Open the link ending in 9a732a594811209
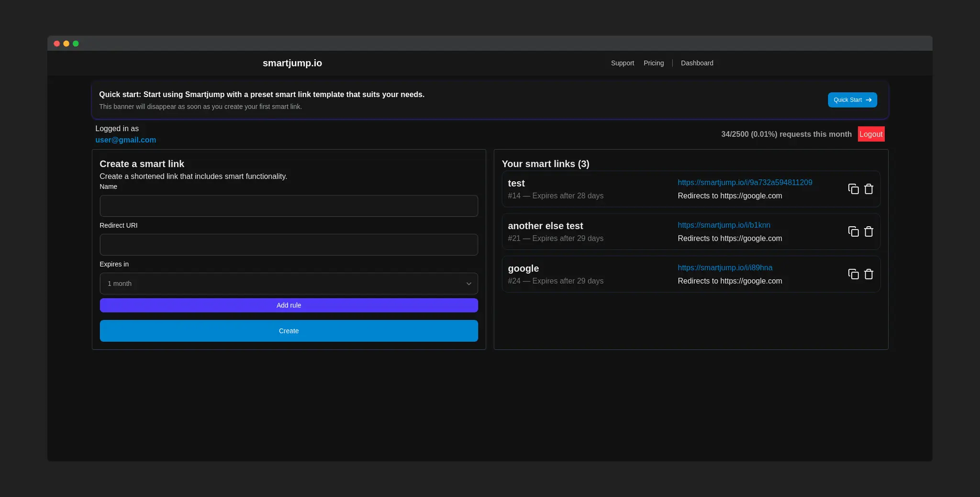Image resolution: width=980 pixels, height=497 pixels. click(x=745, y=182)
